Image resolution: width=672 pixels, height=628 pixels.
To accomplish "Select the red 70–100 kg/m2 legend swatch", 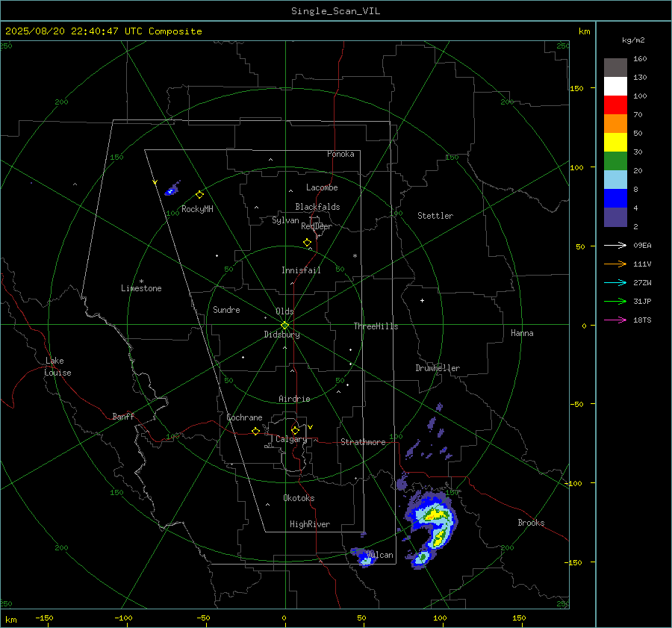I will (615, 105).
